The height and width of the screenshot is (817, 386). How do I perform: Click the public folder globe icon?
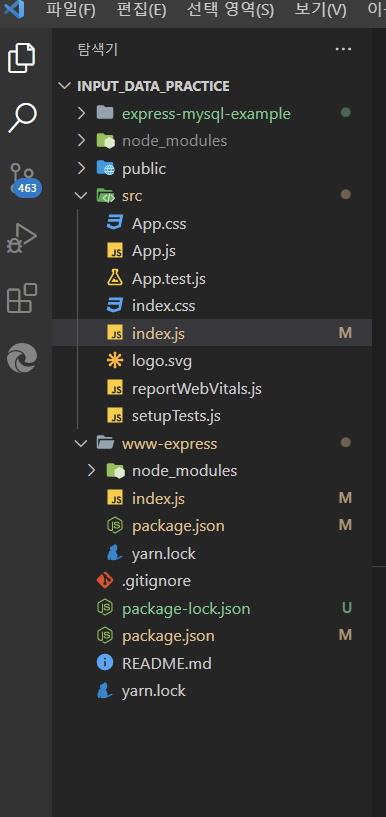click(105, 168)
